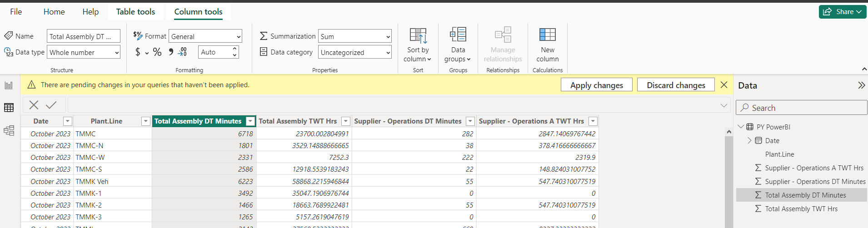Click the Date table calendar icon
Image resolution: width=868 pixels, height=228 pixels.
(758, 140)
